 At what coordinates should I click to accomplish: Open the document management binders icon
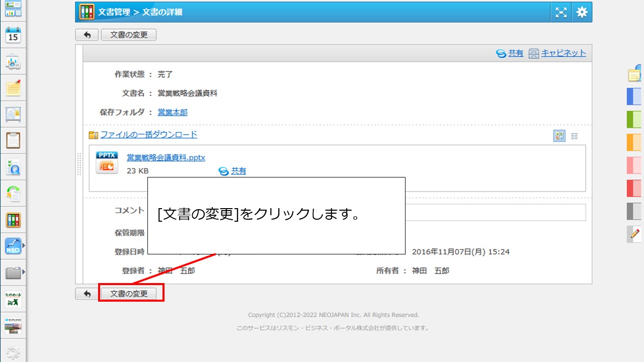[13, 220]
